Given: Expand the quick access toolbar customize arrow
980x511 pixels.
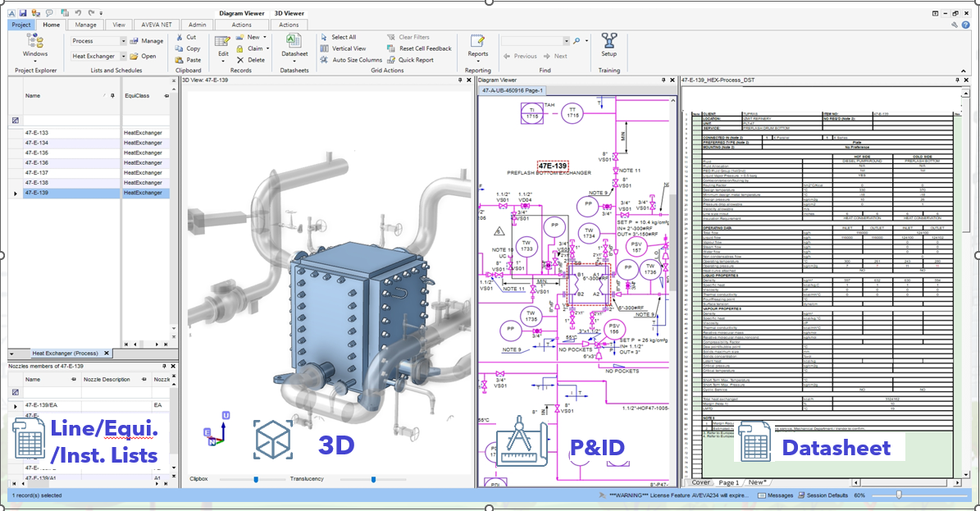Looking at the screenshot, I should coord(101,13).
